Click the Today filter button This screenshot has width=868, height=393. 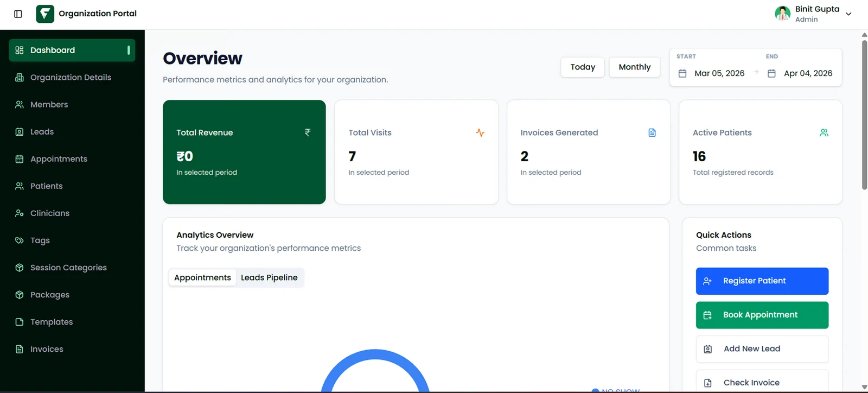583,67
